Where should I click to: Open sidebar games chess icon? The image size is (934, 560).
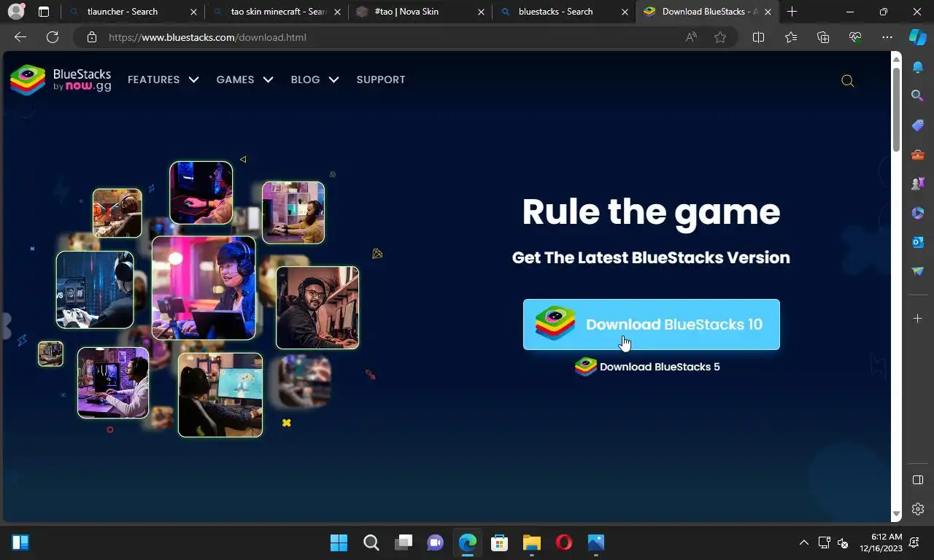tap(918, 184)
